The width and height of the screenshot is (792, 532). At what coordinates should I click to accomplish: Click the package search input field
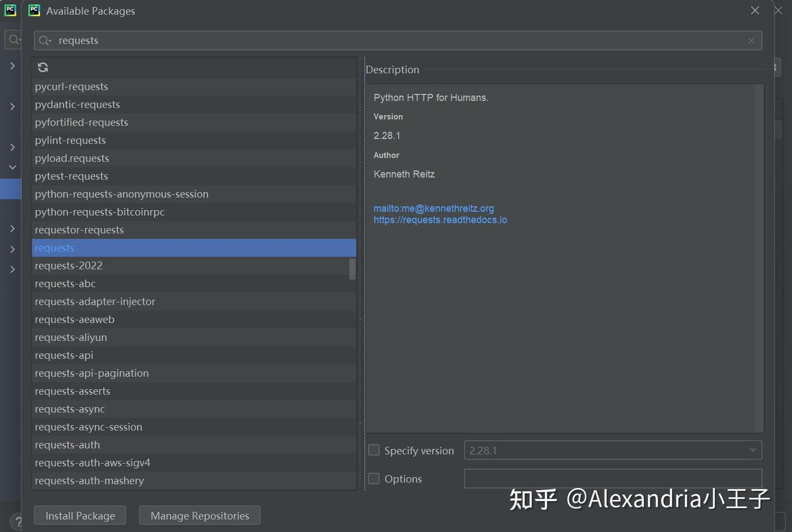tap(398, 41)
